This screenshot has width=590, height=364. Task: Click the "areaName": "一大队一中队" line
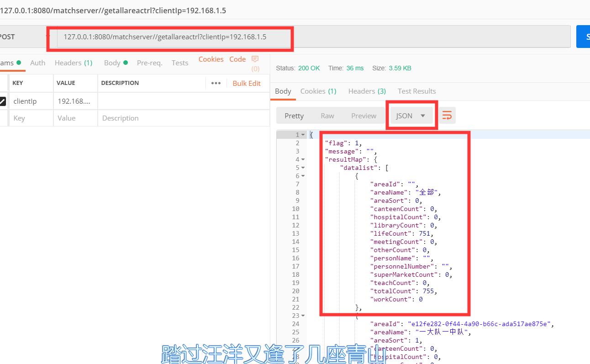420,332
